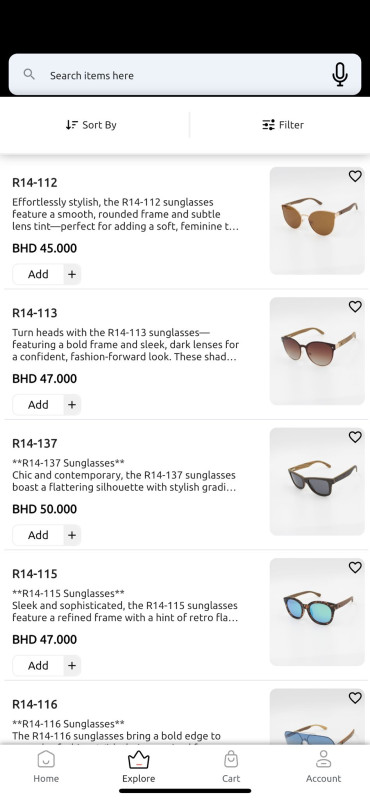Viewport: 370px width, 800px height.
Task: Open the Cart tab
Action: (x=231, y=766)
